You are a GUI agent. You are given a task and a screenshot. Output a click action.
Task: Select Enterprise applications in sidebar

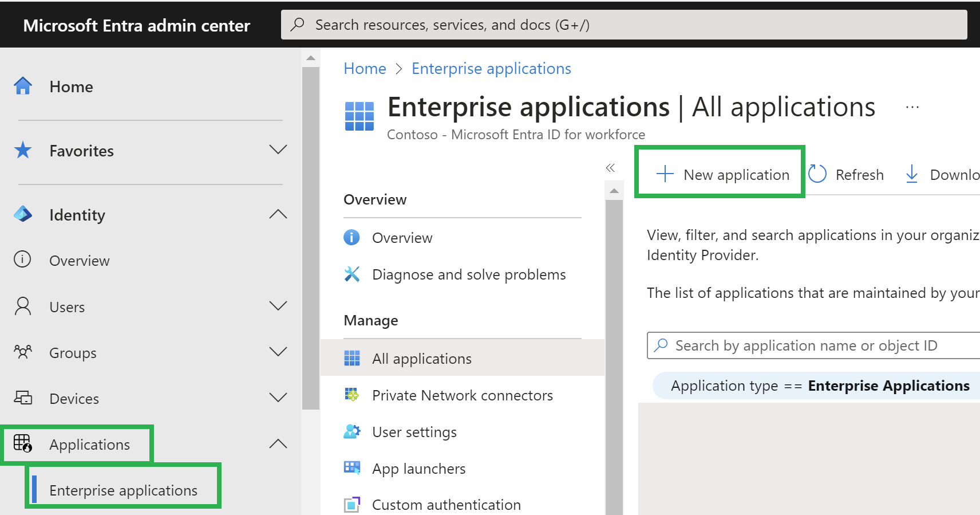tap(123, 490)
